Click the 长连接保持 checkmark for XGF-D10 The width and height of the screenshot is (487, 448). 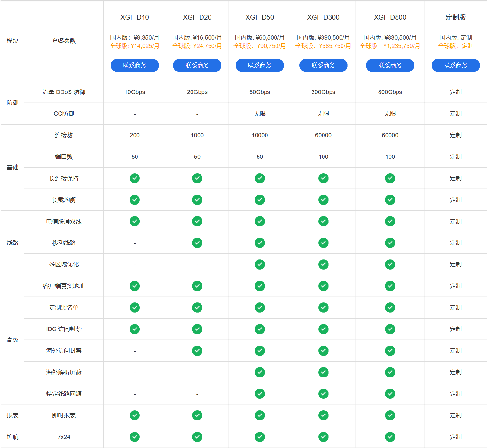(x=135, y=178)
